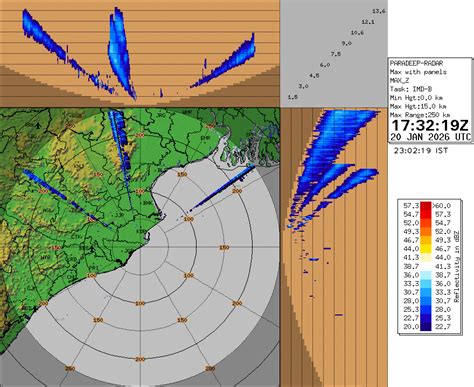Click the dark red >60.0 dBZ legend swatch
This screenshot has width=474, height=387.
pos(426,205)
